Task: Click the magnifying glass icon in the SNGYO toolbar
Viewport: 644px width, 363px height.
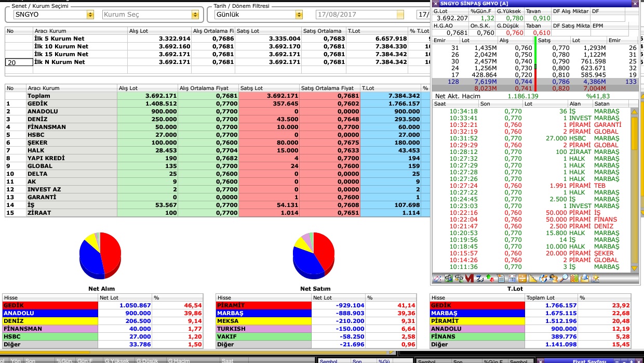Action: 564,279
